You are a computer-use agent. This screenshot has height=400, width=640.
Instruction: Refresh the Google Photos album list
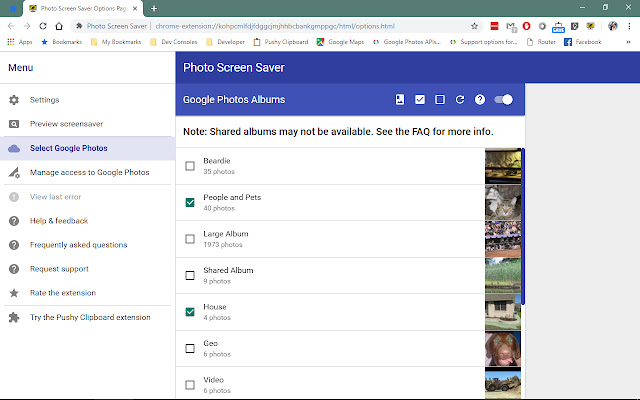(x=460, y=100)
